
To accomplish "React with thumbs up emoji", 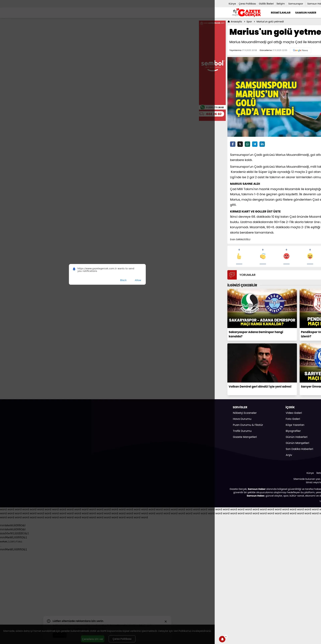I will point(239,256).
